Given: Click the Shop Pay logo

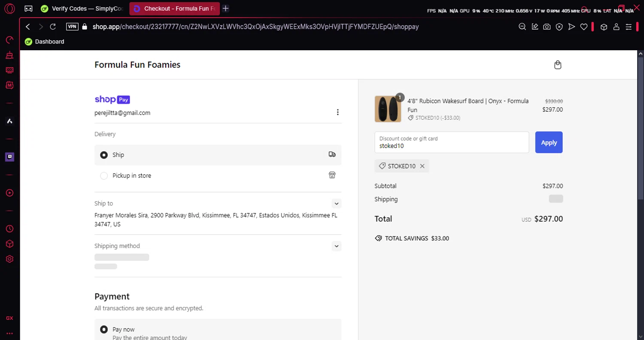Looking at the screenshot, I should [112, 99].
